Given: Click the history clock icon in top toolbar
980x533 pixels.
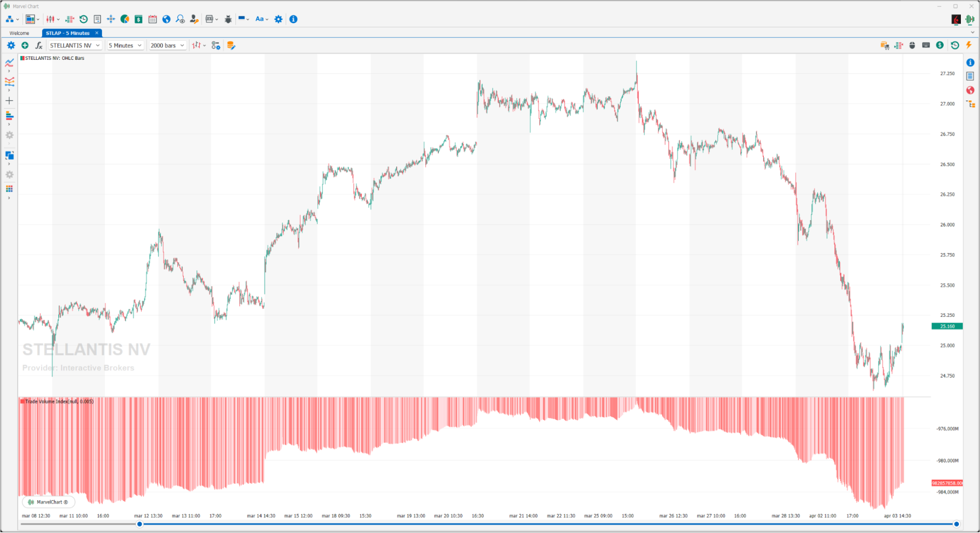Looking at the screenshot, I should (83, 19).
